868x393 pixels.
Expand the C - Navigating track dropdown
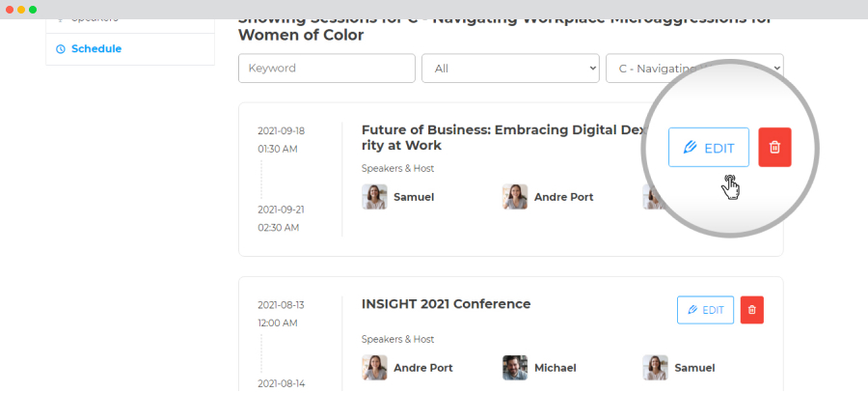pyautogui.click(x=694, y=69)
